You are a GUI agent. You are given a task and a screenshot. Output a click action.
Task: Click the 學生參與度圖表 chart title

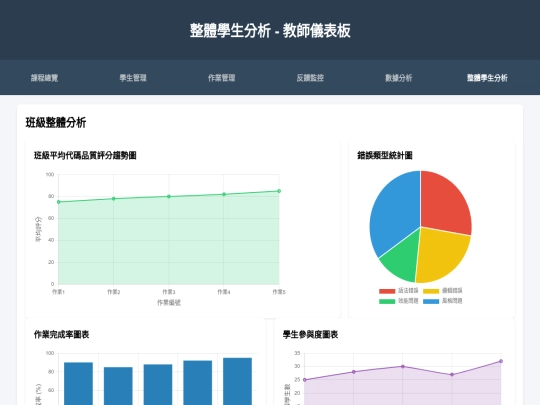click(310, 334)
